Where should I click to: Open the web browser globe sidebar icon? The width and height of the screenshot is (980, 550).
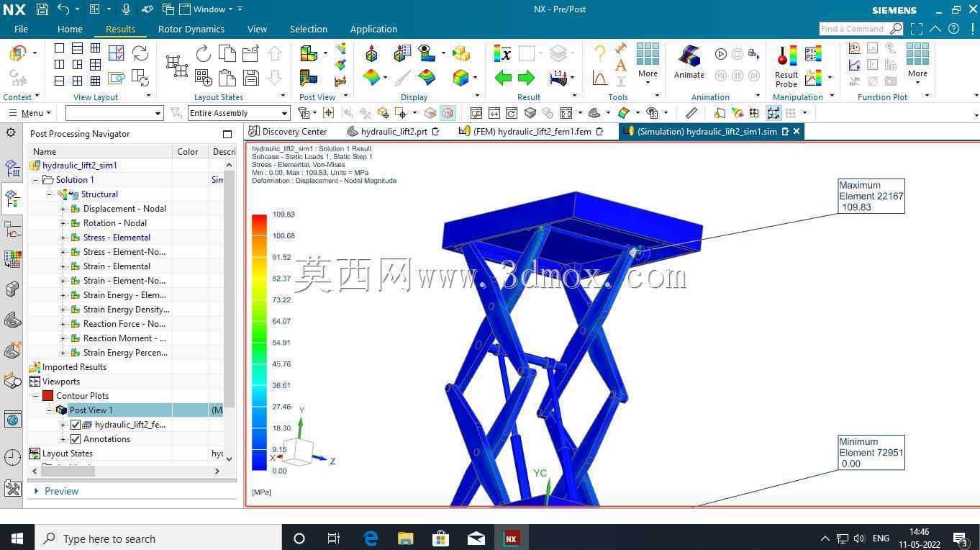[x=12, y=419]
